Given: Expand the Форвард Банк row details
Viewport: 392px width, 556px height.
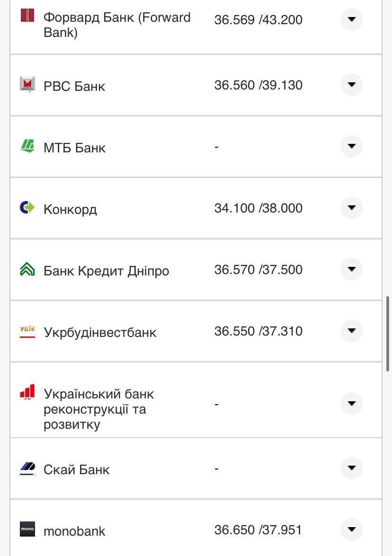Looking at the screenshot, I should click(351, 19).
